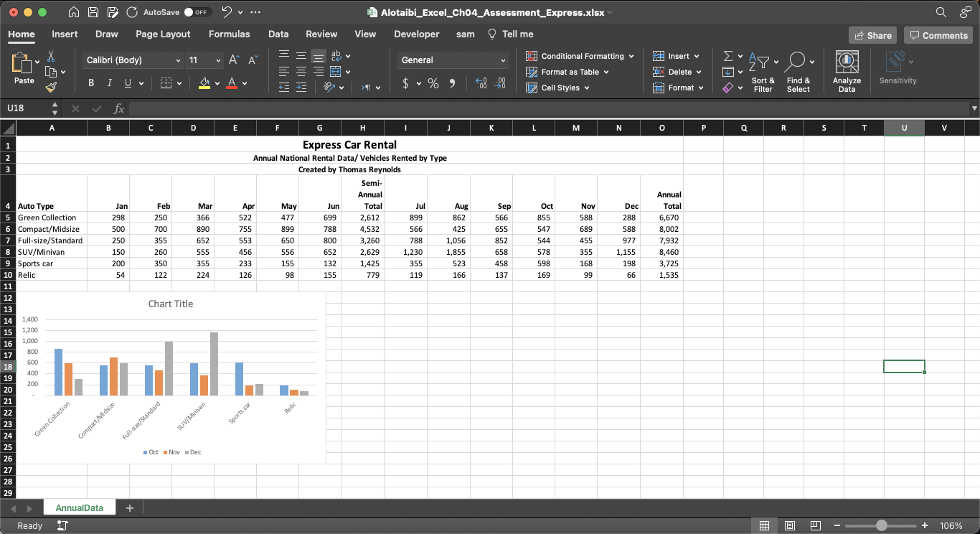Toggle Italic formatting
The height and width of the screenshot is (534, 980).
pyautogui.click(x=109, y=83)
